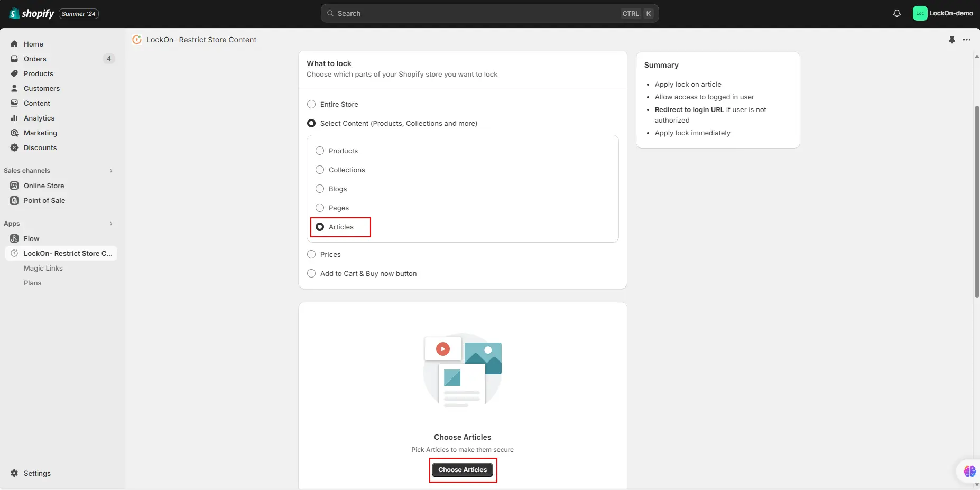
Task: Open the notifications bell
Action: click(897, 13)
